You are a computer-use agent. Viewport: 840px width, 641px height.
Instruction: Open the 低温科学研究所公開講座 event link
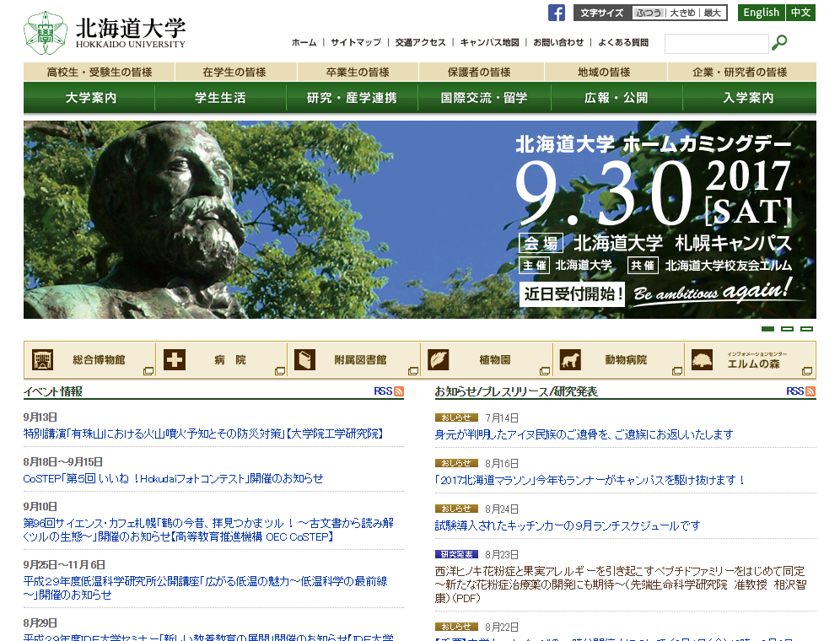pyautogui.click(x=205, y=588)
